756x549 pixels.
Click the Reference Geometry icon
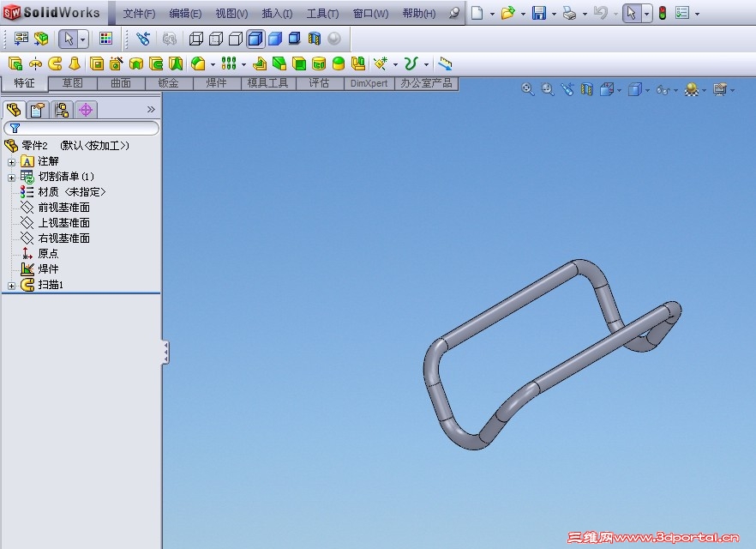tap(381, 63)
